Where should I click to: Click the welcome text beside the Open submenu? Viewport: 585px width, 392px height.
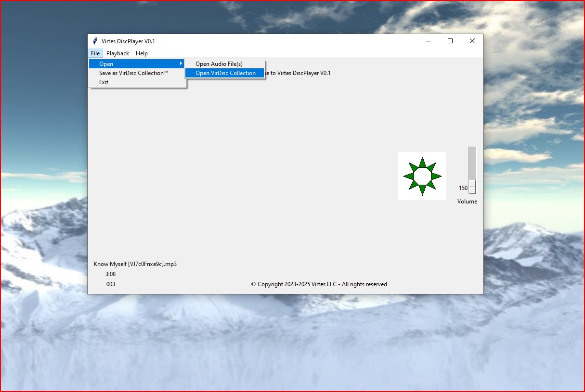[298, 73]
